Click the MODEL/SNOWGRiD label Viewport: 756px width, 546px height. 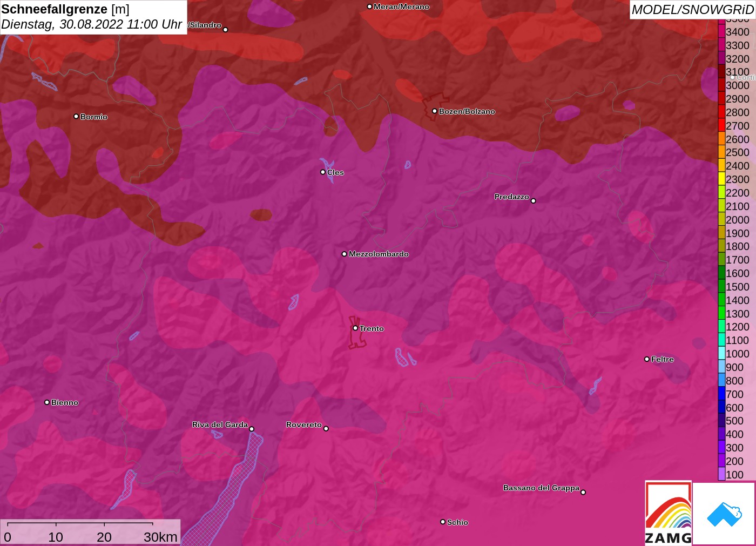pyautogui.click(x=692, y=10)
